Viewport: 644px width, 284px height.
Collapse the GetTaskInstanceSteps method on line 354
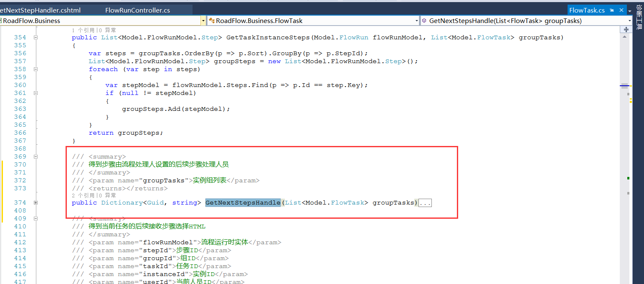[35, 38]
